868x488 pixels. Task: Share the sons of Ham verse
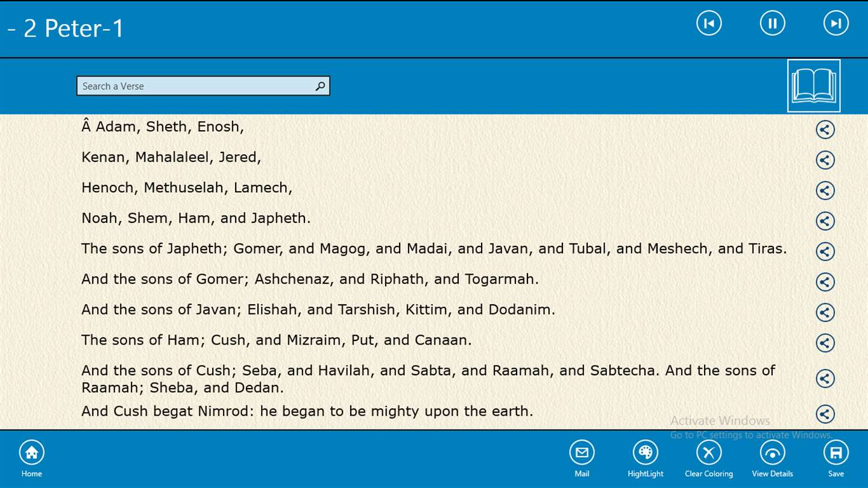pos(825,343)
